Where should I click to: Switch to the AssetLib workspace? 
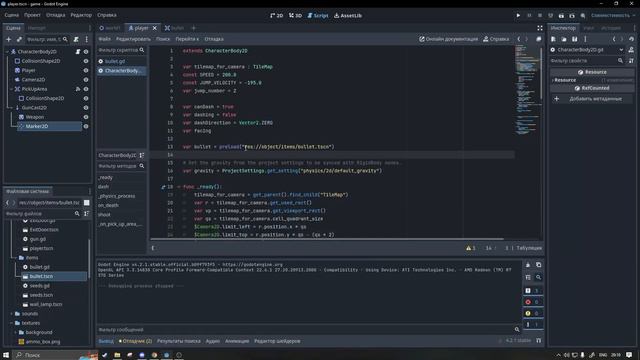click(x=348, y=16)
